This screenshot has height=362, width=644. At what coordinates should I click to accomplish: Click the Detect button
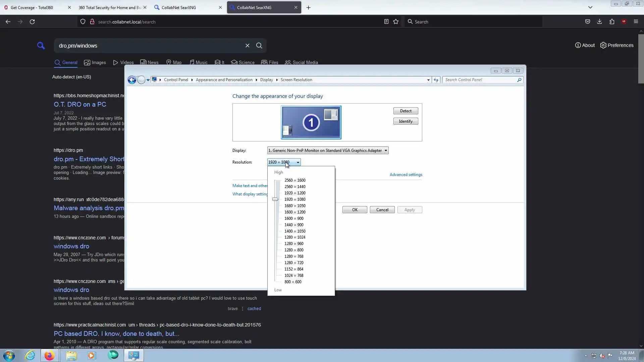pyautogui.click(x=406, y=111)
